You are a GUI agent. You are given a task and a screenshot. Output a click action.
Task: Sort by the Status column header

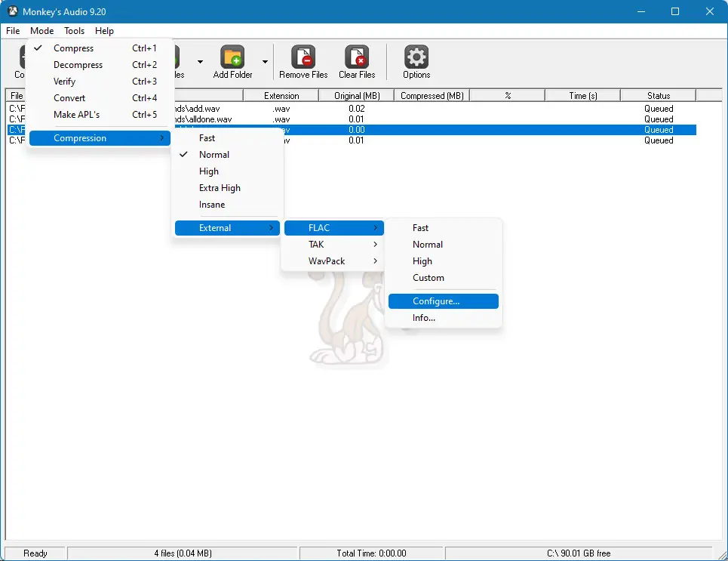[x=659, y=96]
